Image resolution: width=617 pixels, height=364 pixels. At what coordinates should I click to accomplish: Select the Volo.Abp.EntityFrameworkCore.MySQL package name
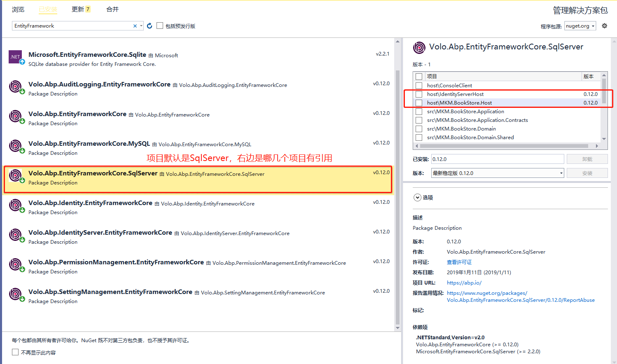89,144
